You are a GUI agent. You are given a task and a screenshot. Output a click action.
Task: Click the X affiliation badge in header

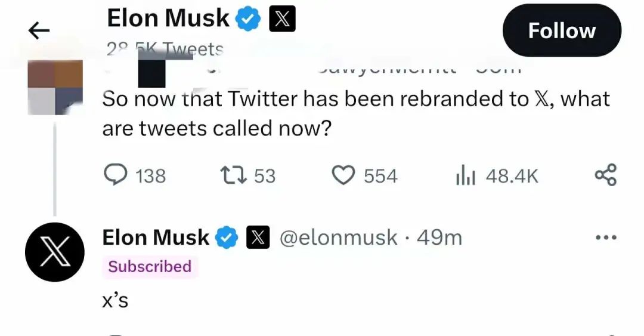point(283,19)
